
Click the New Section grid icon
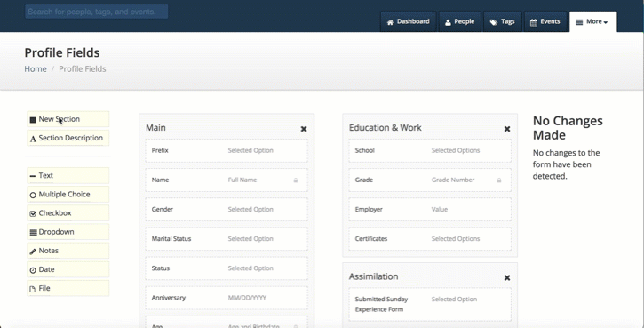click(33, 120)
